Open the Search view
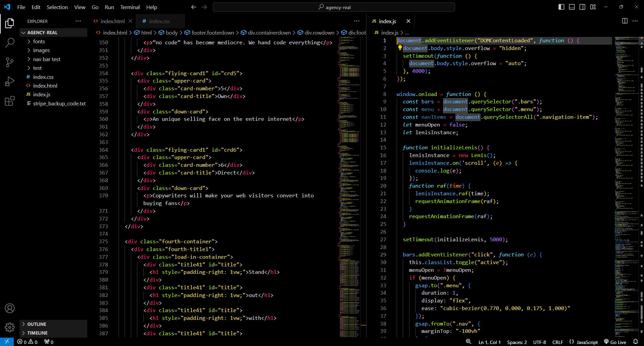 coord(10,43)
